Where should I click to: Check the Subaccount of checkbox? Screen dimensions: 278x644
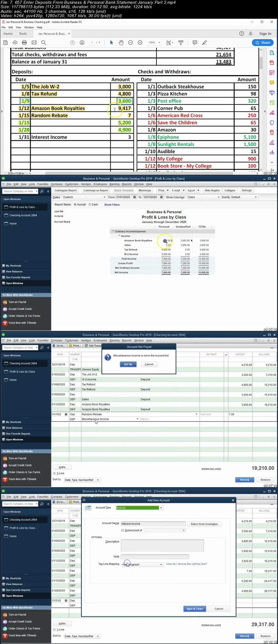(122, 530)
